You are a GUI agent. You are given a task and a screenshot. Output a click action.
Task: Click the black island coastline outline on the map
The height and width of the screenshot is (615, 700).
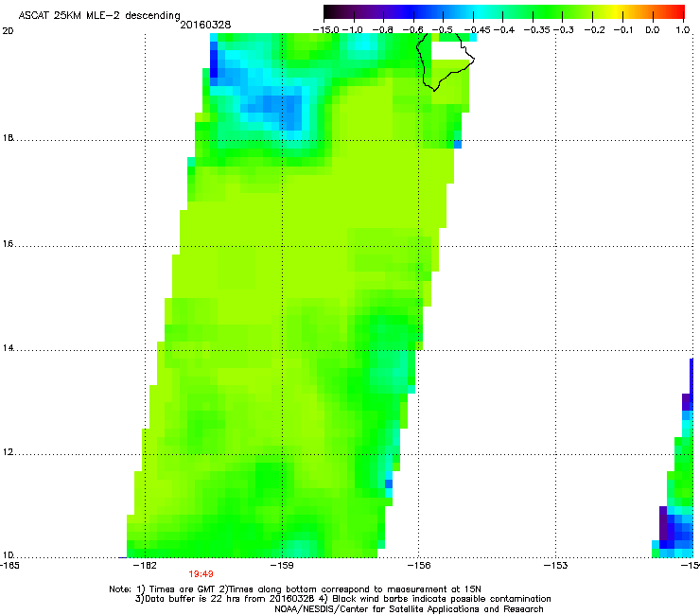click(446, 61)
